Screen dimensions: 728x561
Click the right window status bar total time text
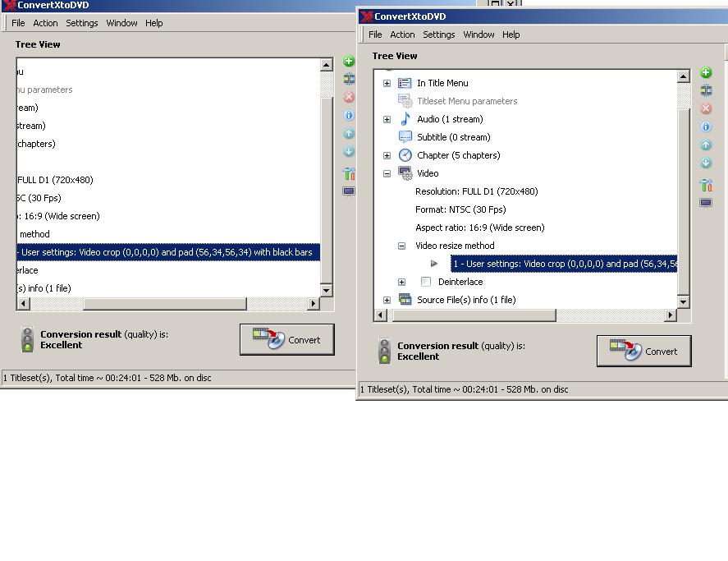pos(464,389)
